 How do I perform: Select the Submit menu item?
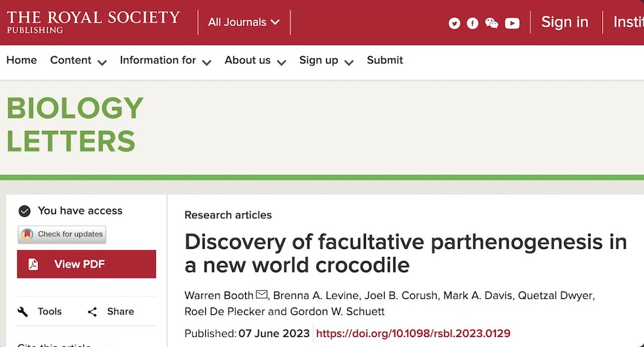point(385,60)
